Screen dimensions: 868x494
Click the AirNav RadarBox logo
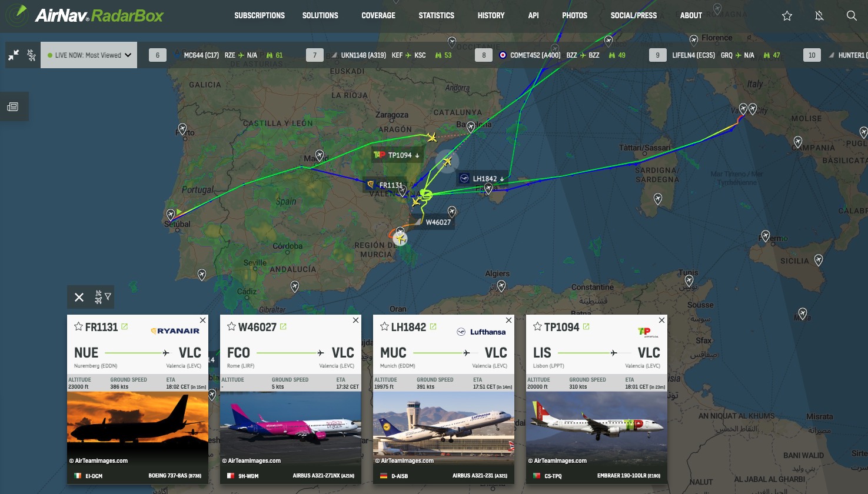coord(85,15)
